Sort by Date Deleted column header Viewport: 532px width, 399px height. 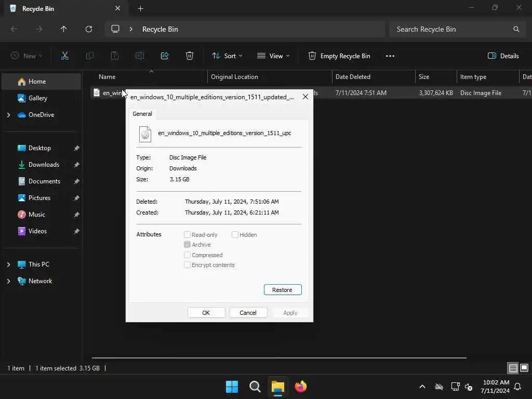374,77
